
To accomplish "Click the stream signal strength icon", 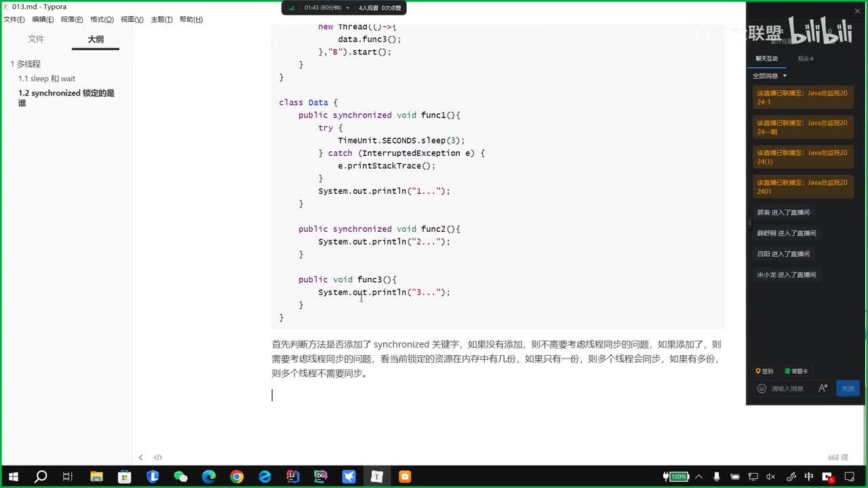I will (x=292, y=8).
